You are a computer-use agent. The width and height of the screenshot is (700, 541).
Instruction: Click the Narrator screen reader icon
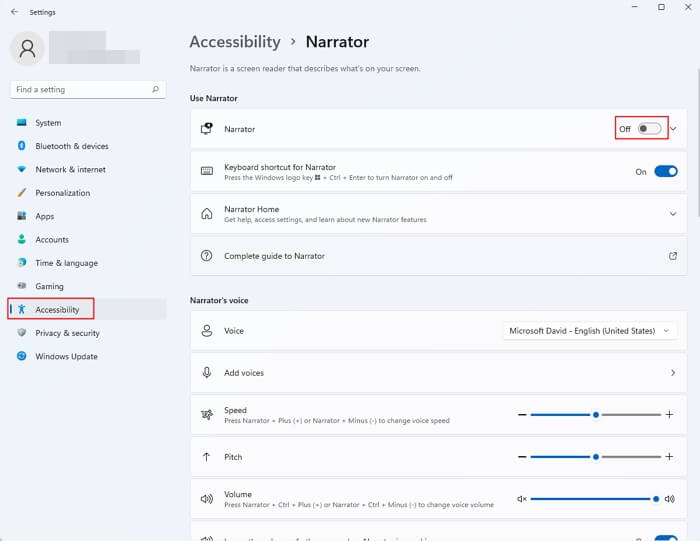[207, 129]
